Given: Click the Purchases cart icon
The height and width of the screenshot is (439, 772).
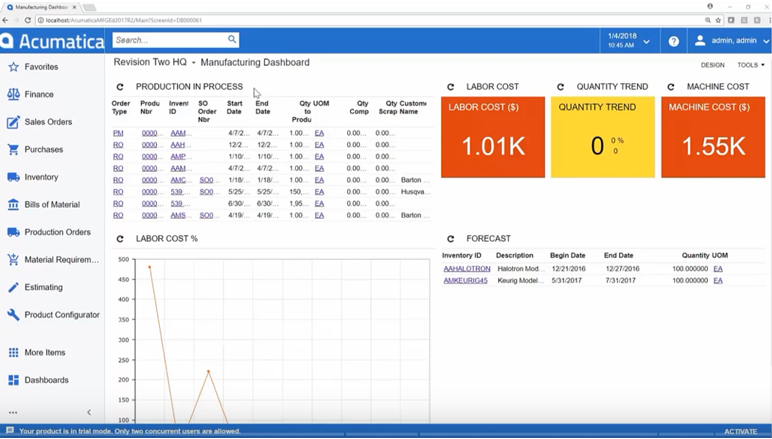Looking at the screenshot, I should 13,150.
